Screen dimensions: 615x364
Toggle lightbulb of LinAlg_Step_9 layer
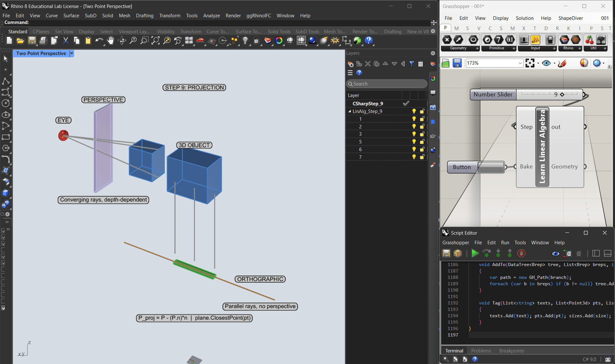[x=414, y=111]
